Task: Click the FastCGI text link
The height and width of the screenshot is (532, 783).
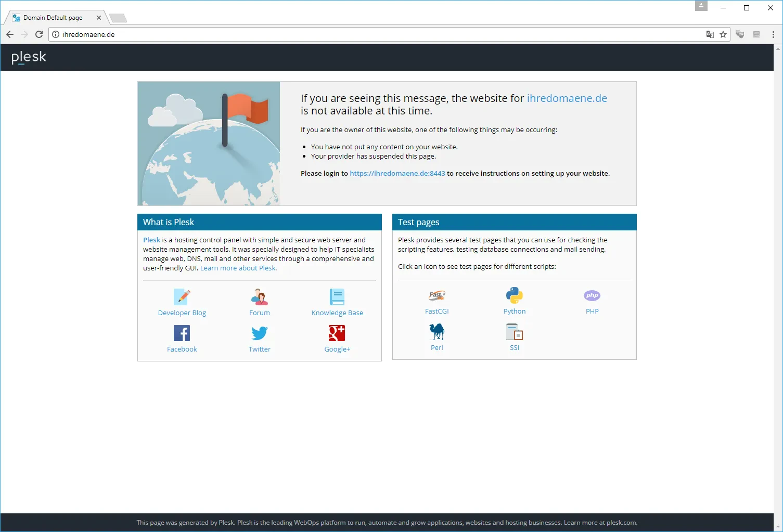Action: click(437, 311)
